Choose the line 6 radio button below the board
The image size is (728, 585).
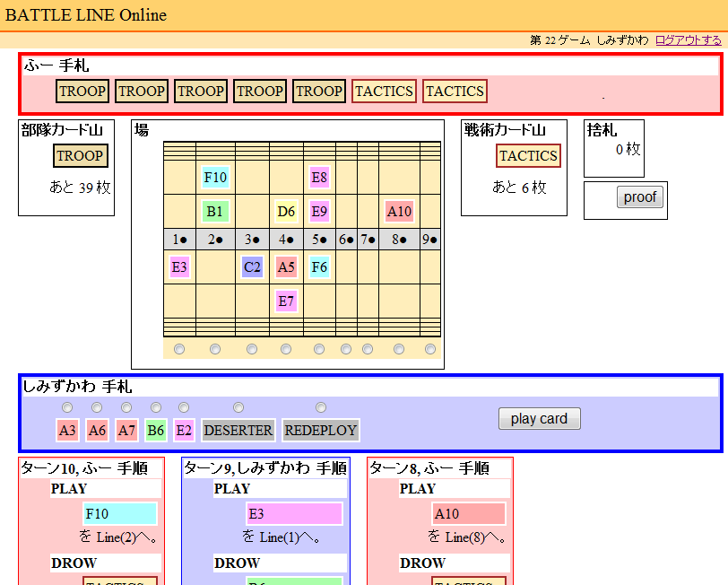tap(346, 349)
